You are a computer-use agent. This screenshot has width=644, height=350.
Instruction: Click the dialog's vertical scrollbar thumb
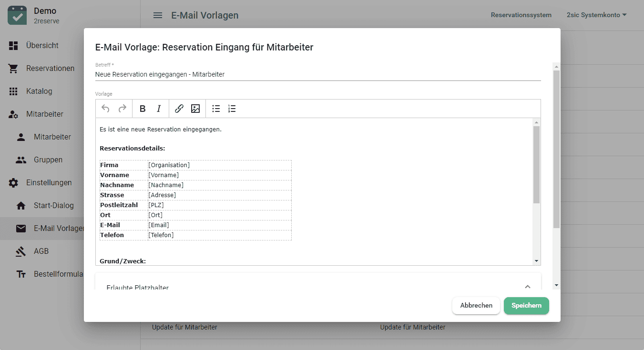click(x=556, y=149)
